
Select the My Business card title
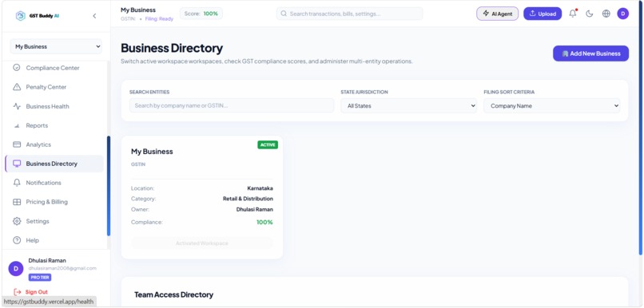[x=152, y=152]
